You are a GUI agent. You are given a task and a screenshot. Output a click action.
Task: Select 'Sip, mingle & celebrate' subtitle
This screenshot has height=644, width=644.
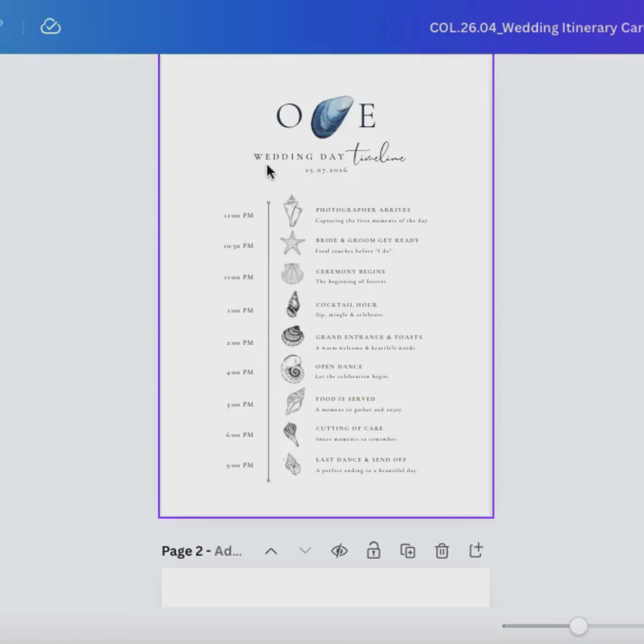click(350, 314)
